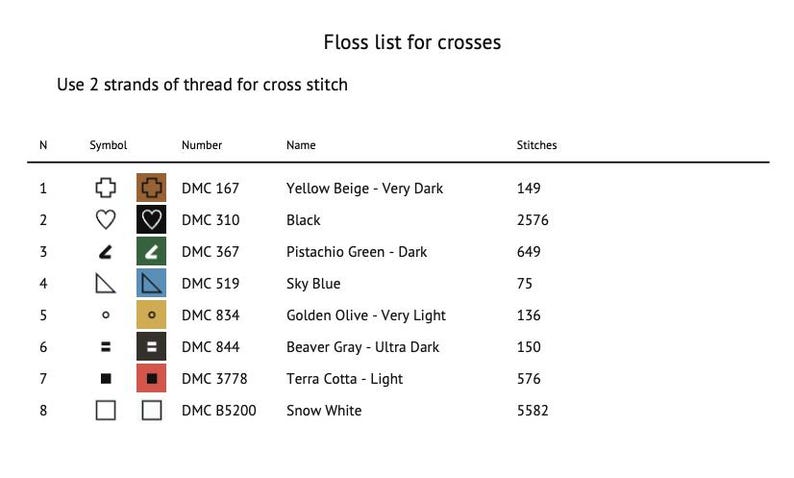Select the empty square symbol for Snow White
This screenshot has width=794, height=478.
click(x=105, y=410)
